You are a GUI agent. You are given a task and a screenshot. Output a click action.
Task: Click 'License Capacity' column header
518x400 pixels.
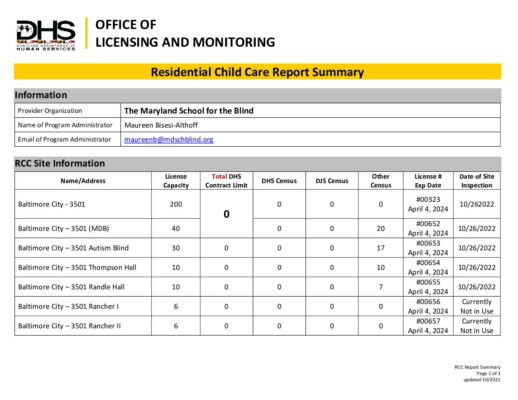tap(176, 181)
